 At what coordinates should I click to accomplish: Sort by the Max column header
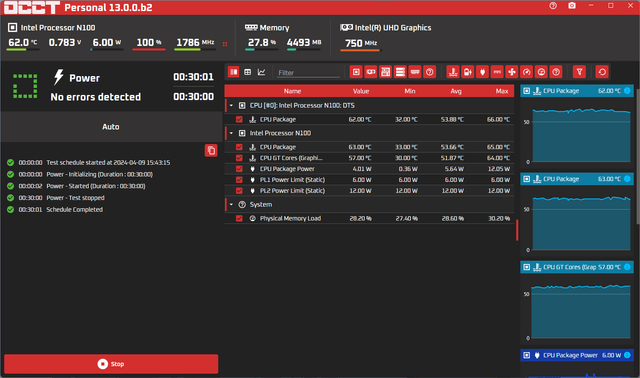[x=502, y=91]
